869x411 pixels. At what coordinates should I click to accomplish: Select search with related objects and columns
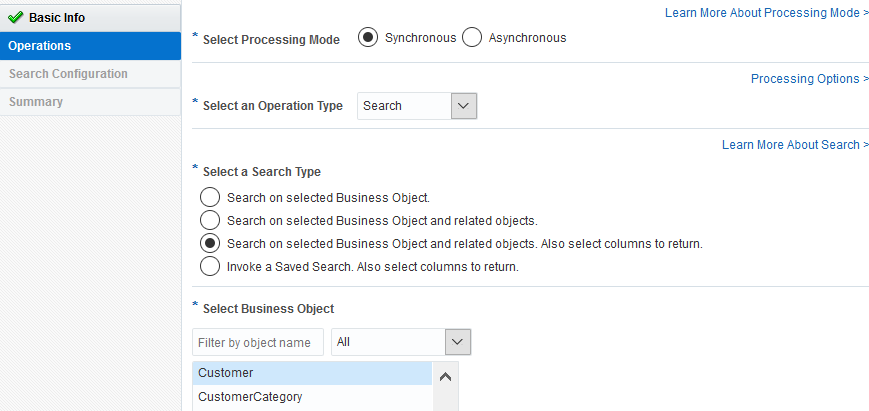(x=210, y=243)
